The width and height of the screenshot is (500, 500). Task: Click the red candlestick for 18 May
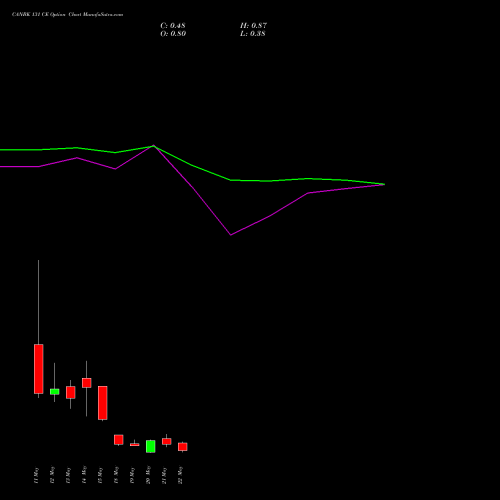119,440
